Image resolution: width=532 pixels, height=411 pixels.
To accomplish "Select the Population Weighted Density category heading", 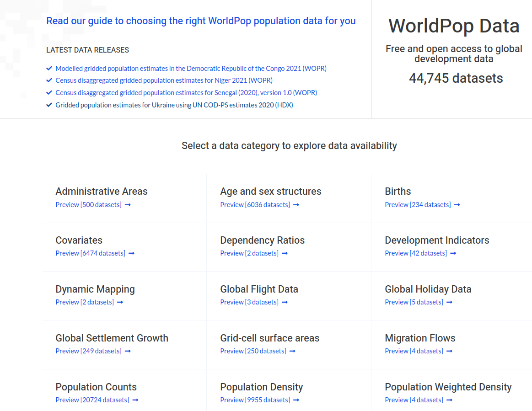I will tap(448, 387).
